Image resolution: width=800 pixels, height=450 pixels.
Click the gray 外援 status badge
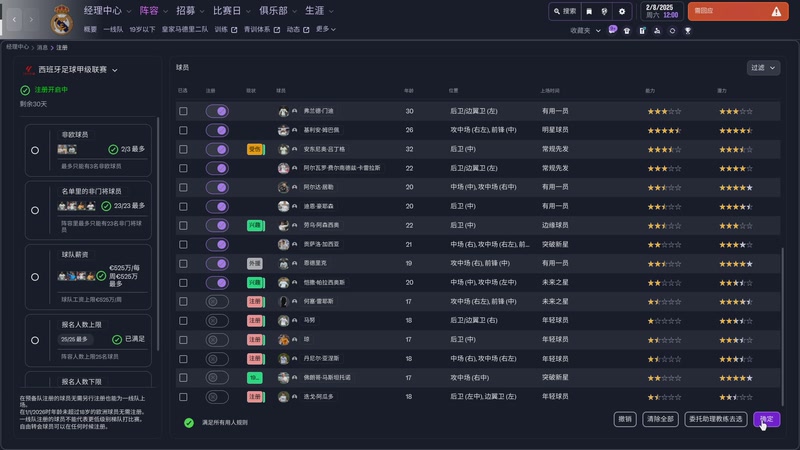click(255, 263)
